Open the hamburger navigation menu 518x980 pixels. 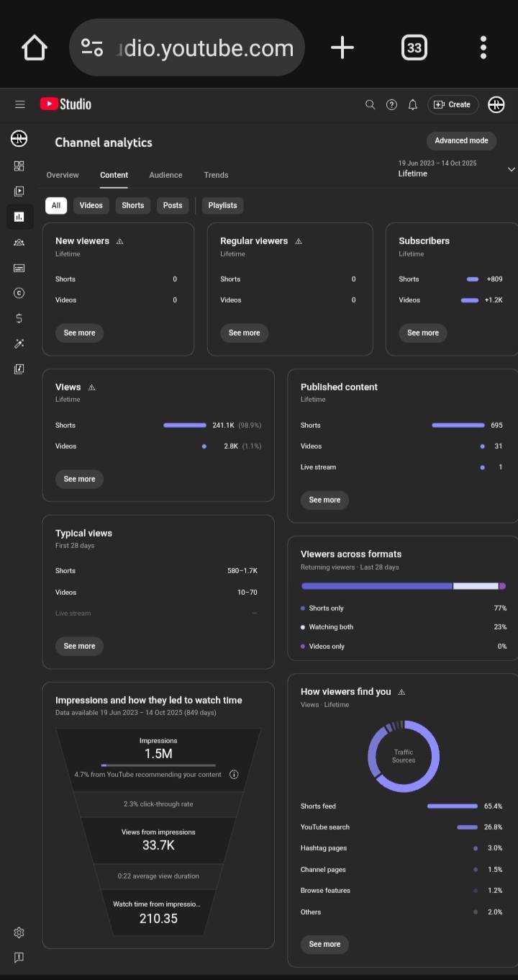20,104
